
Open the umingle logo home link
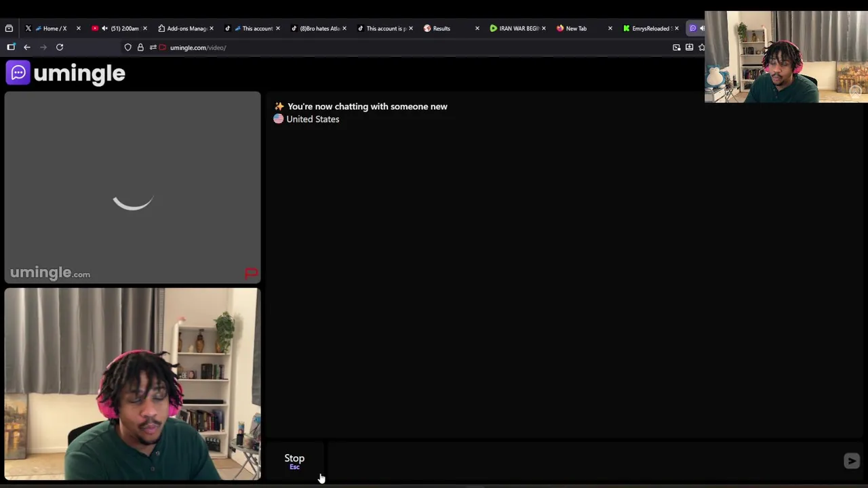66,73
